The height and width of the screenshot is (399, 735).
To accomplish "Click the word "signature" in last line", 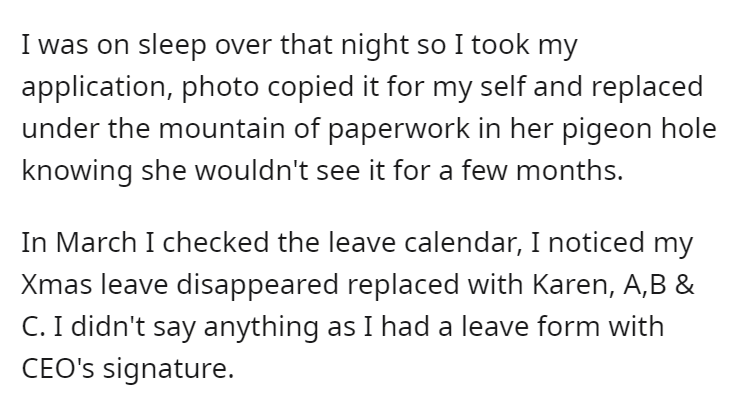I will (168, 369).
